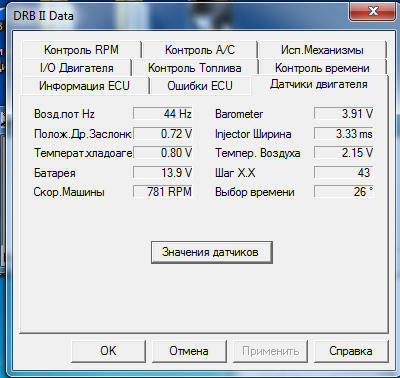Viewport: 400px width, 378px height.
Task: Click the 0.80 V coolant temperature field
Action: 163,153
